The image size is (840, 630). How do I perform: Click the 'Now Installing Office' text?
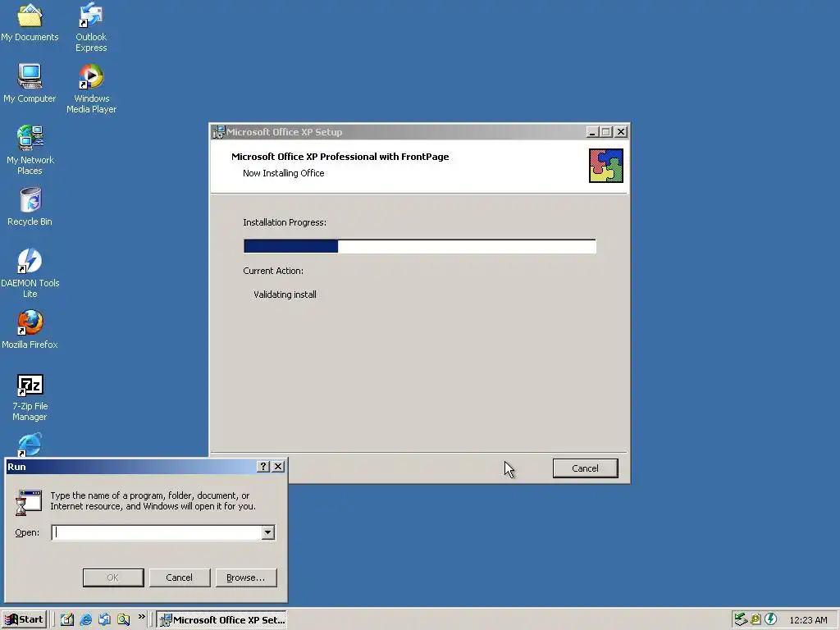pyautogui.click(x=283, y=173)
